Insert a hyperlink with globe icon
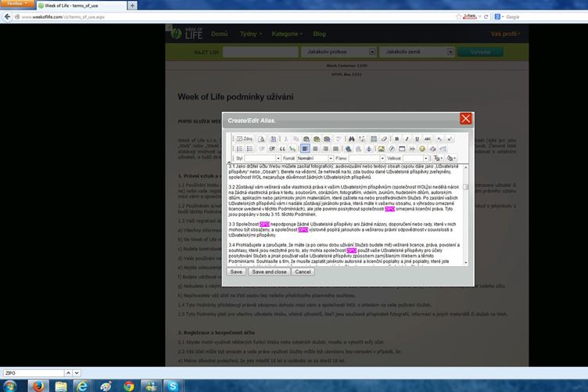The height and width of the screenshot is (392, 588). (x=349, y=149)
